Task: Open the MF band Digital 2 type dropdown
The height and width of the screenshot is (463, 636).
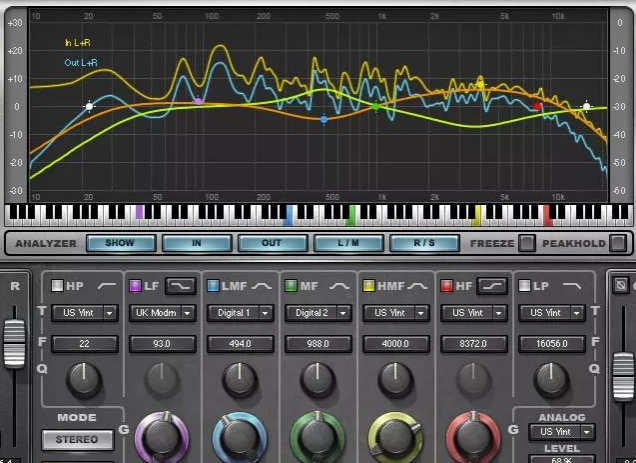Action: 318,313
